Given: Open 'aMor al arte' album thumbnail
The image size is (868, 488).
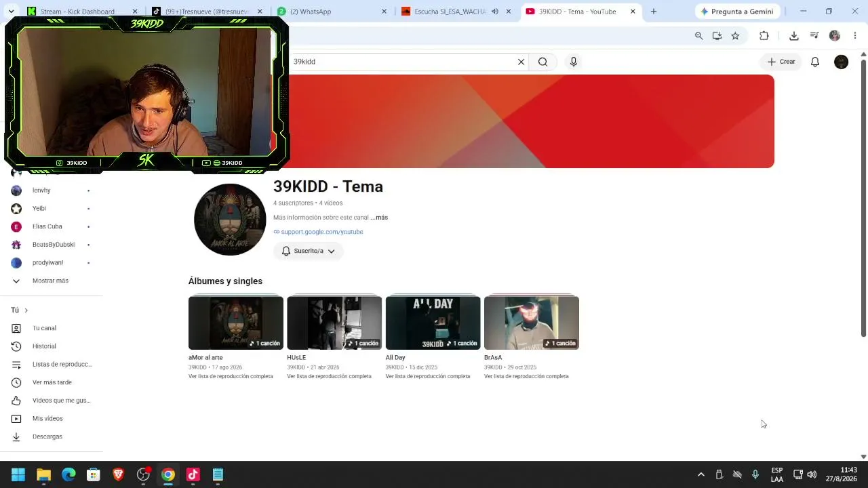Looking at the screenshot, I should 236,323.
